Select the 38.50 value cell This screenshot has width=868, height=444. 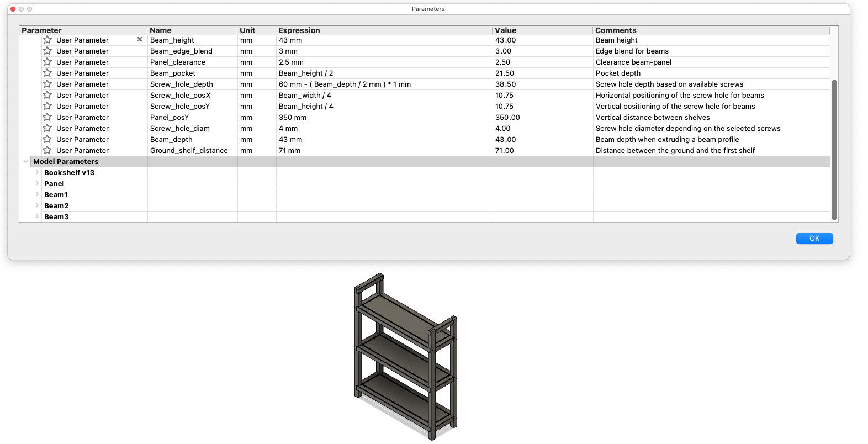[x=543, y=84]
